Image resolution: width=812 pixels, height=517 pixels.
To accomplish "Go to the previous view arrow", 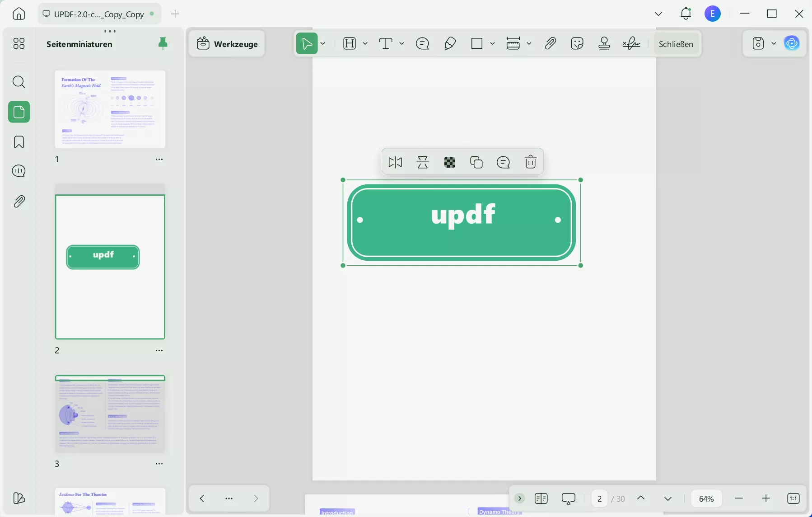I will point(202,498).
